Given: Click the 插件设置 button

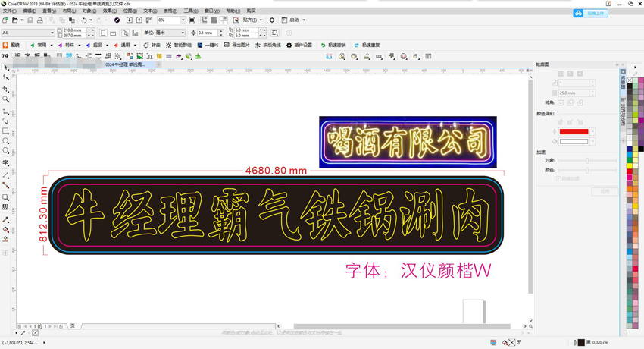Looking at the screenshot, I should (x=299, y=46).
